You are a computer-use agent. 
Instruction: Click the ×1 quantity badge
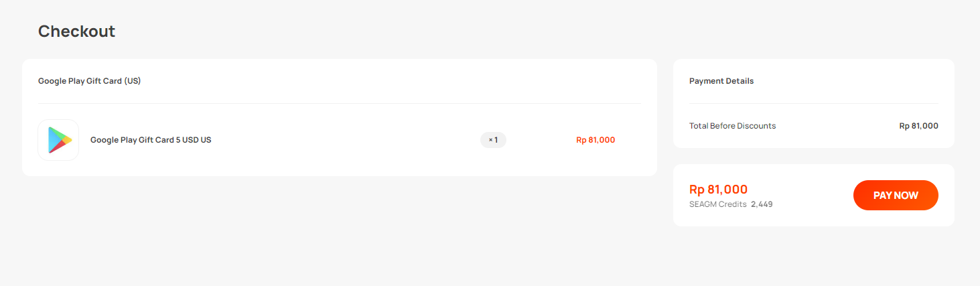[493, 140]
